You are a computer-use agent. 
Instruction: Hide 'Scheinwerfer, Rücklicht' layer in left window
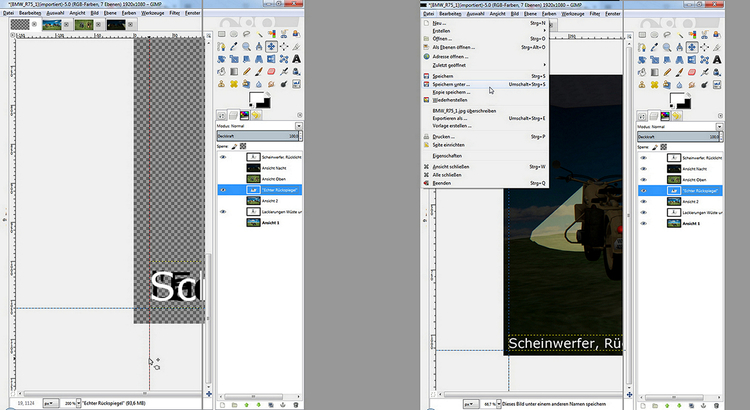click(x=223, y=157)
